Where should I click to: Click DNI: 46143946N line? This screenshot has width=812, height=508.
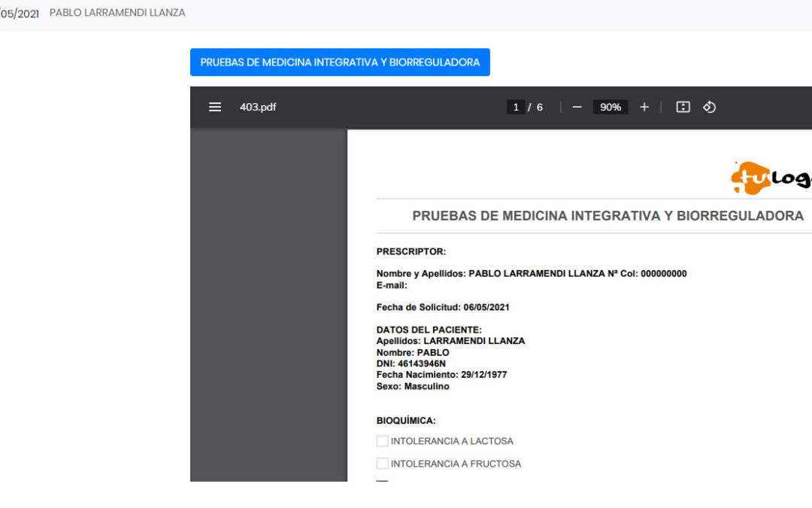tap(411, 364)
